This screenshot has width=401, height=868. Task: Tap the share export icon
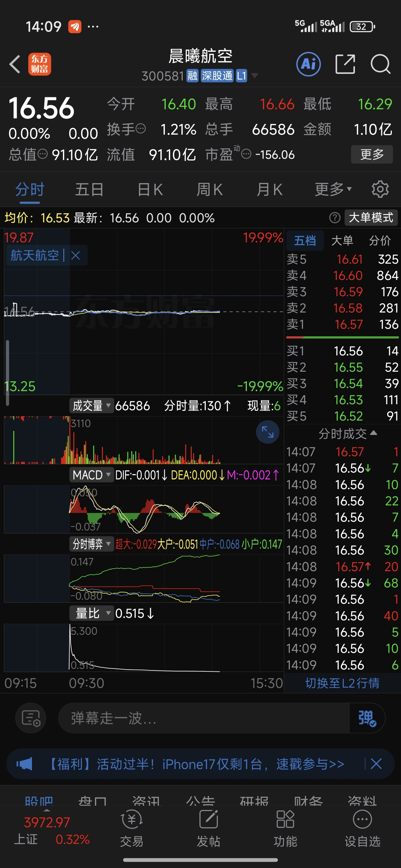345,64
